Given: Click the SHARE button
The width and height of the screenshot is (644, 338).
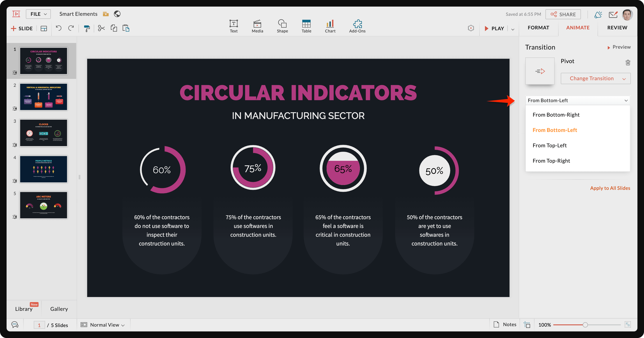Looking at the screenshot, I should (563, 14).
